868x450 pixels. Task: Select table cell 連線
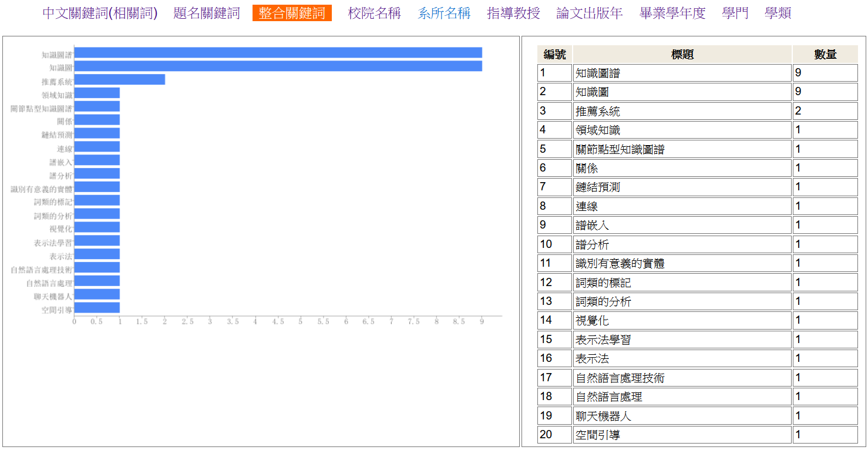coord(682,206)
